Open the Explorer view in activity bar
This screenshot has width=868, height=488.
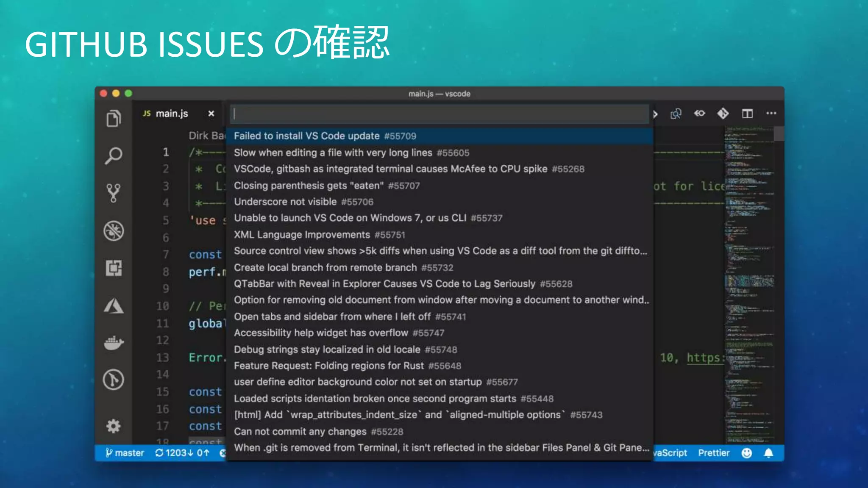coord(114,118)
